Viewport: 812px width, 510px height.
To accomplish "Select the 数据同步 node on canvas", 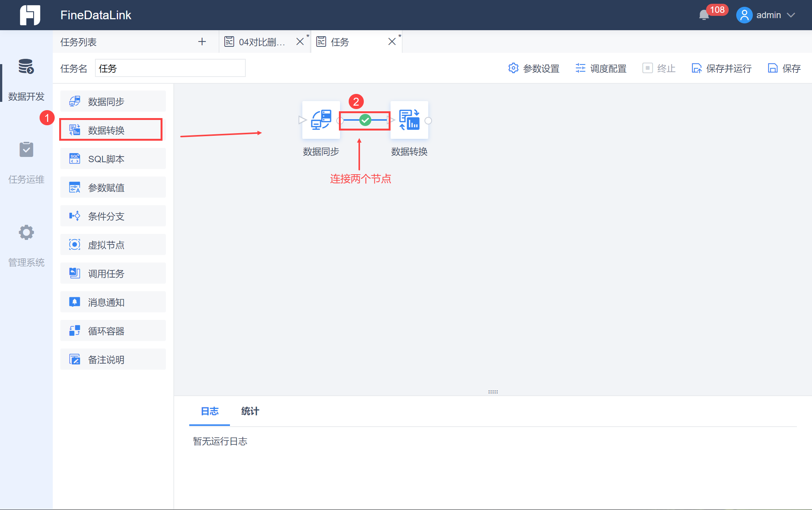I will coord(321,120).
